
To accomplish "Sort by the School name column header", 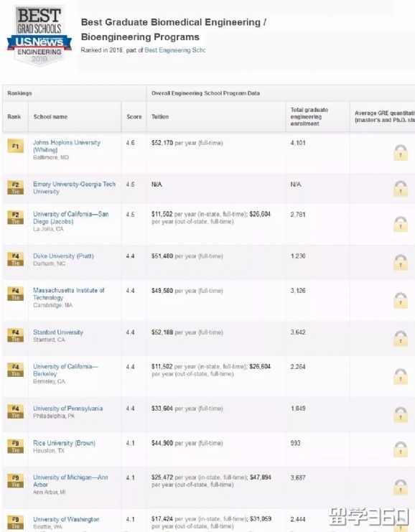I will [x=50, y=117].
